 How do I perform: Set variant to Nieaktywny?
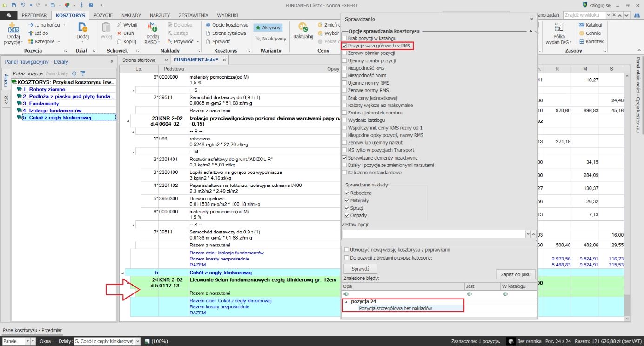tap(271, 39)
